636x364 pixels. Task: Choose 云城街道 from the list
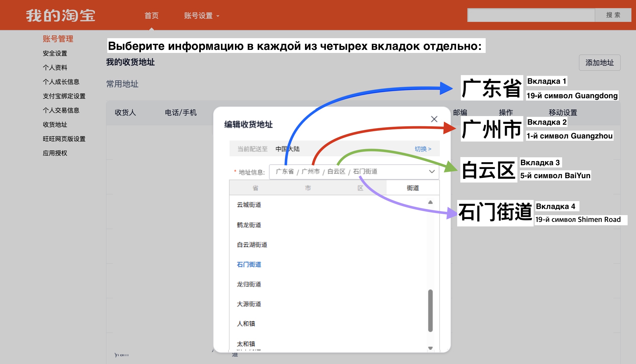click(x=249, y=205)
